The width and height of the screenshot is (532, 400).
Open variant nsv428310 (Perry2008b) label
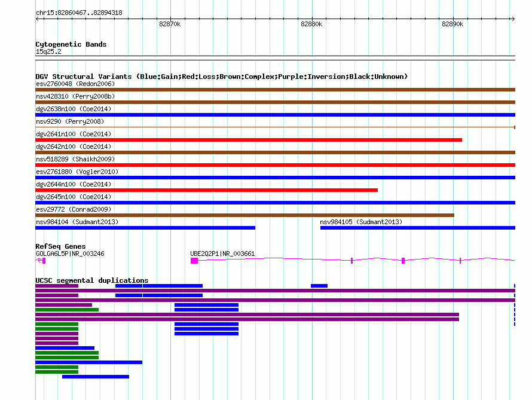(x=75, y=96)
